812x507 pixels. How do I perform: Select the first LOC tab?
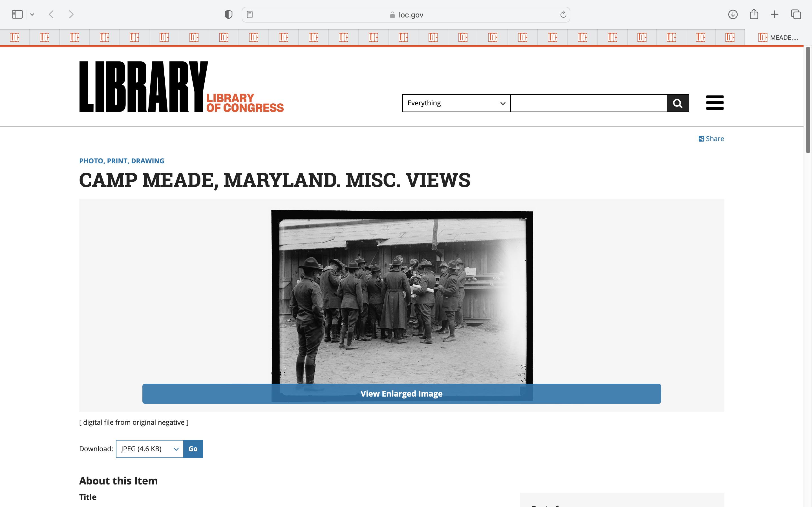pos(15,37)
